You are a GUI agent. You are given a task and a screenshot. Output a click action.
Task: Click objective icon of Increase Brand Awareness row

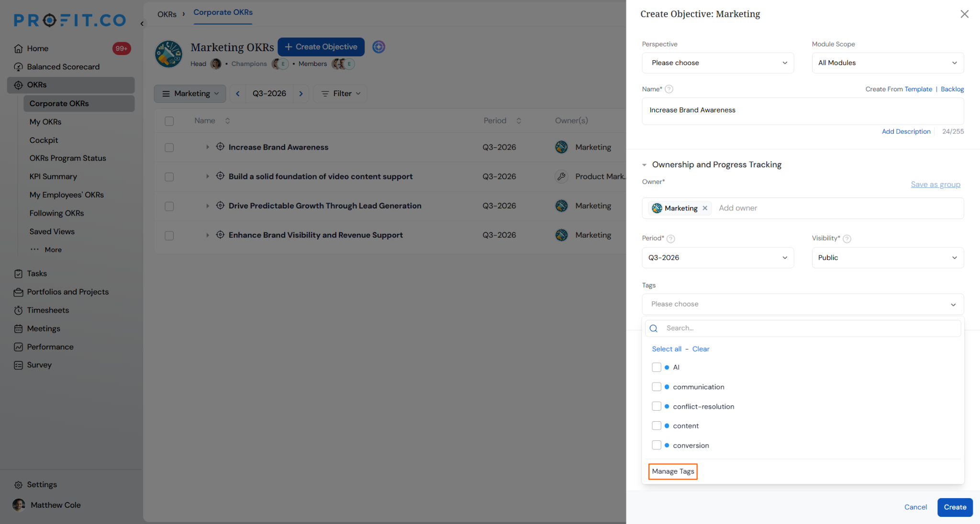(220, 147)
